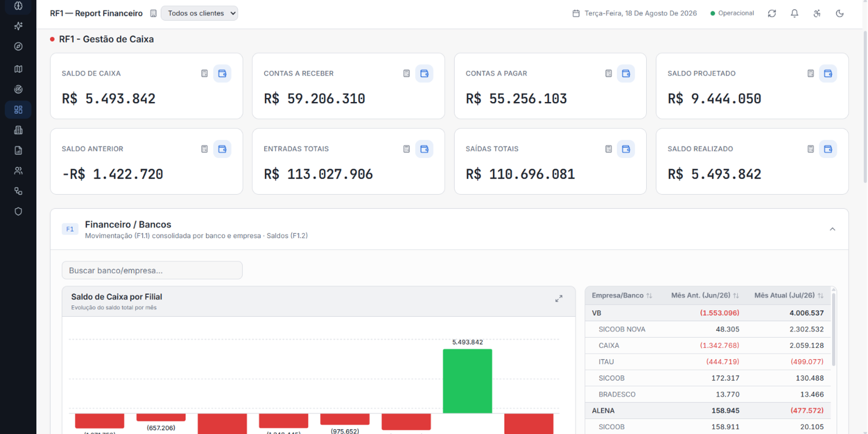The width and height of the screenshot is (868, 434).
Task: Open the shield icon in sidebar
Action: (18, 212)
